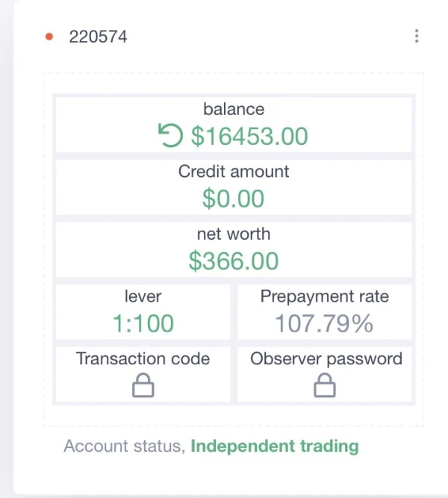Click the Credit amount $0.00 value
This screenshot has height=498, width=448.
pos(234,198)
